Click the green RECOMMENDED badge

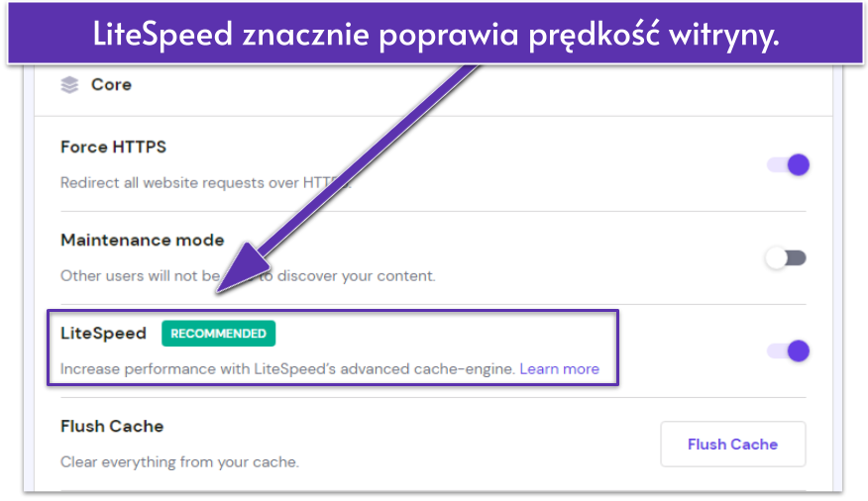pyautogui.click(x=218, y=334)
